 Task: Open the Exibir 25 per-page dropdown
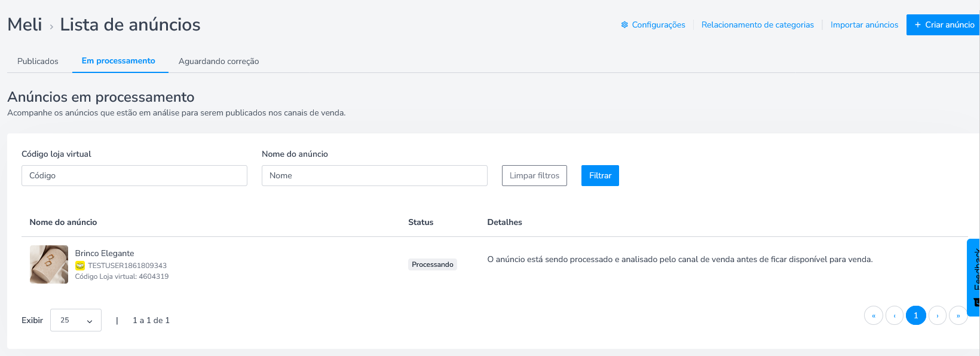(76, 320)
